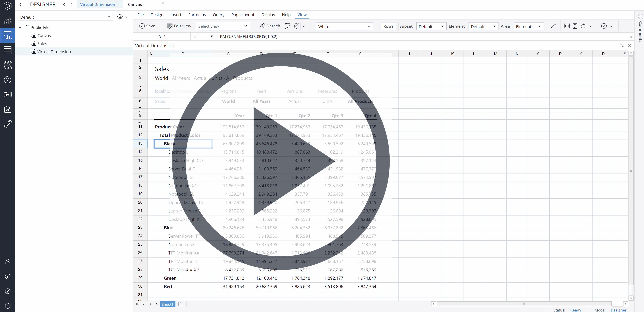Click the Save checkmark icon in toolbar

click(x=142, y=26)
